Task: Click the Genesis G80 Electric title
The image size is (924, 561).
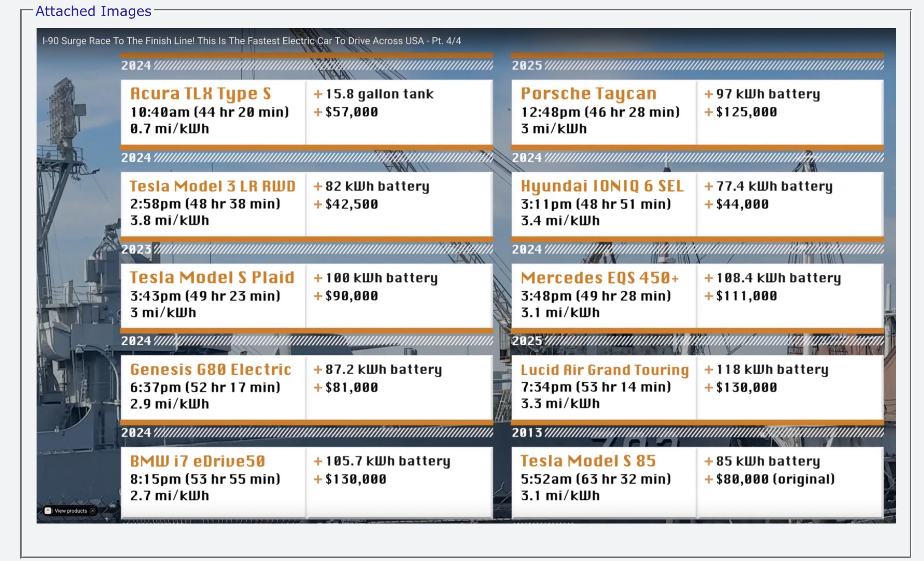Action: pos(210,369)
